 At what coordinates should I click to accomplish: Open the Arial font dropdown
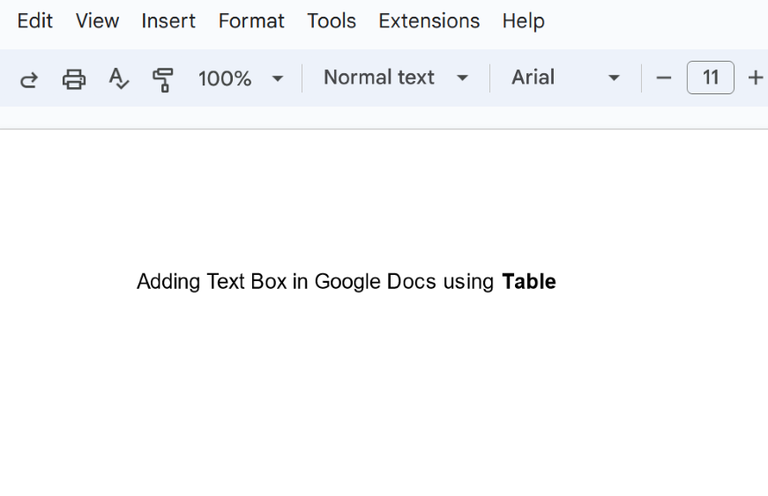565,78
